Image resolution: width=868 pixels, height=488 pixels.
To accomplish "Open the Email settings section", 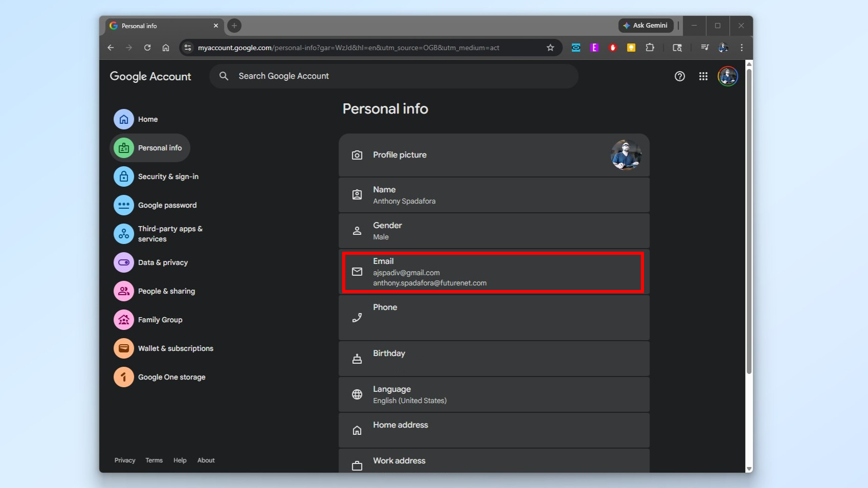I will (x=493, y=272).
